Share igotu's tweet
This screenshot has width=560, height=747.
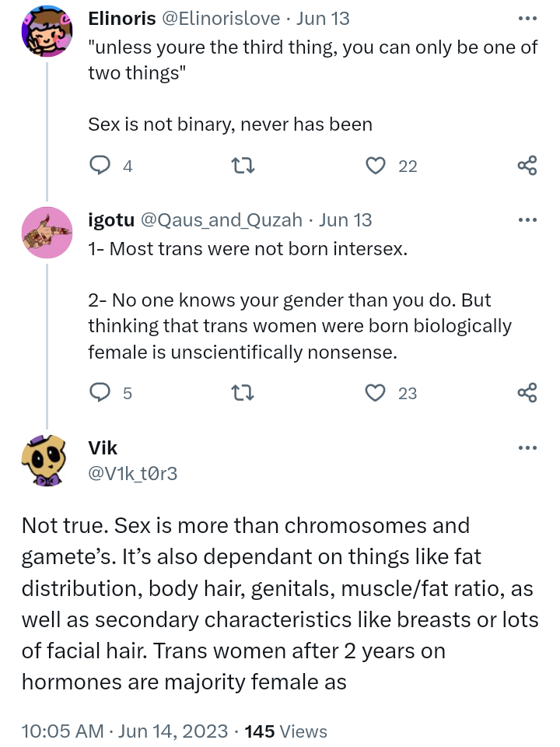click(527, 393)
